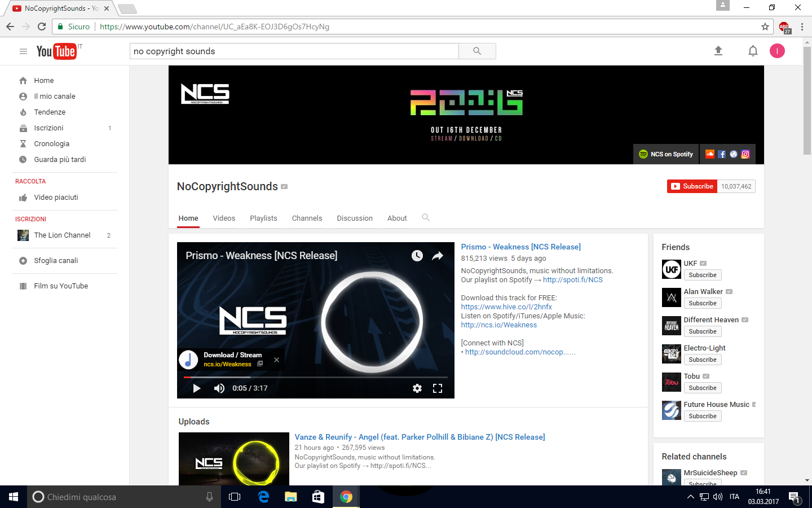Switch to the About tab

click(397, 218)
